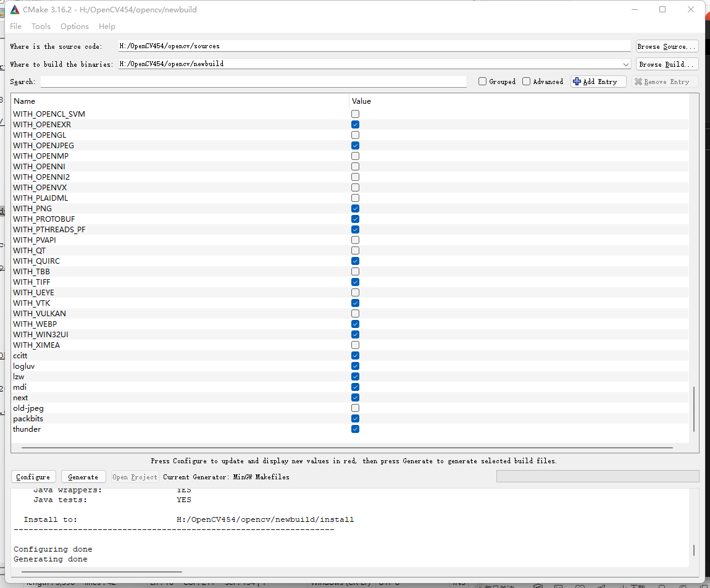The height and width of the screenshot is (588, 710).
Task: Click the Configure button
Action: point(33,477)
